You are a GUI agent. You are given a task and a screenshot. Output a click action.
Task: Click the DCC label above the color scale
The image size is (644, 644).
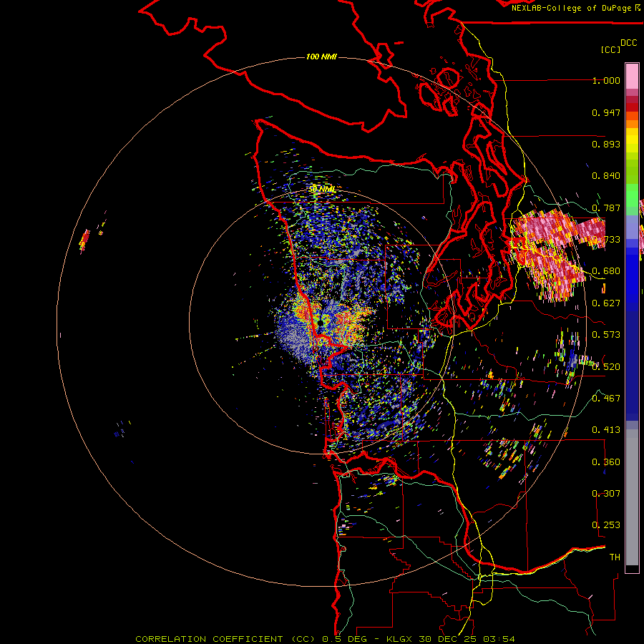click(628, 43)
